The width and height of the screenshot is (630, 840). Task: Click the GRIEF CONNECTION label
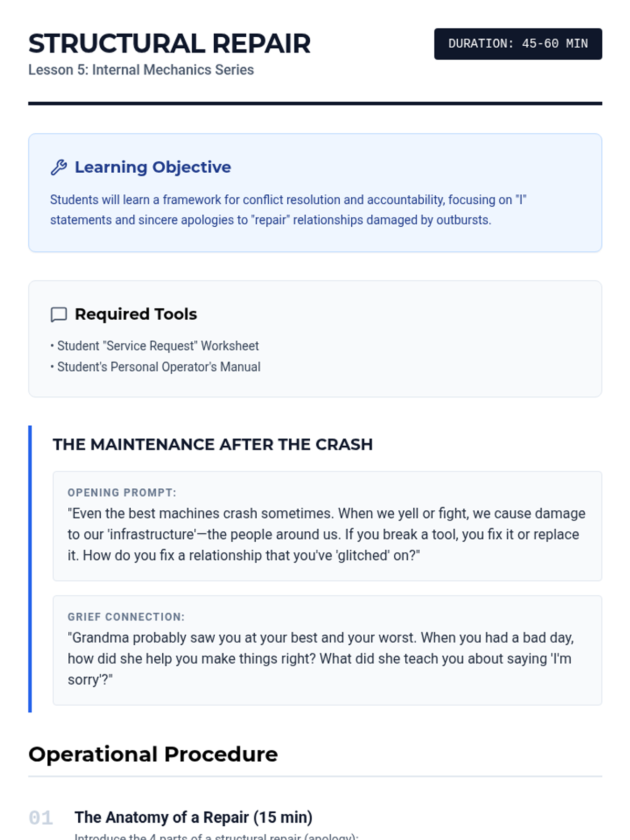pos(126,617)
